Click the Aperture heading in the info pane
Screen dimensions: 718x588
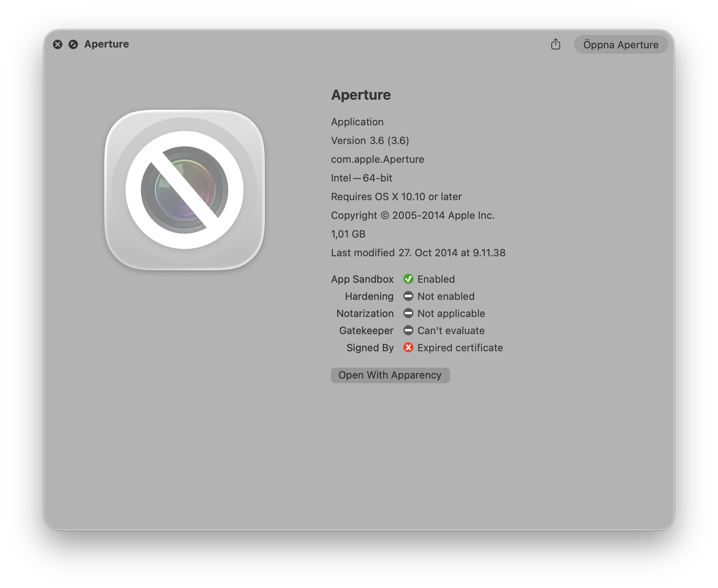[x=361, y=95]
